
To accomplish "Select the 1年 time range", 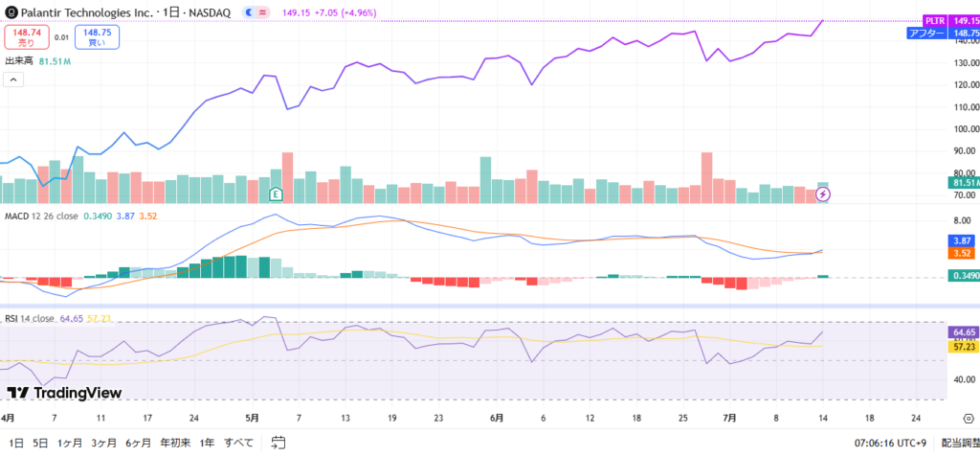I will coord(207,443).
